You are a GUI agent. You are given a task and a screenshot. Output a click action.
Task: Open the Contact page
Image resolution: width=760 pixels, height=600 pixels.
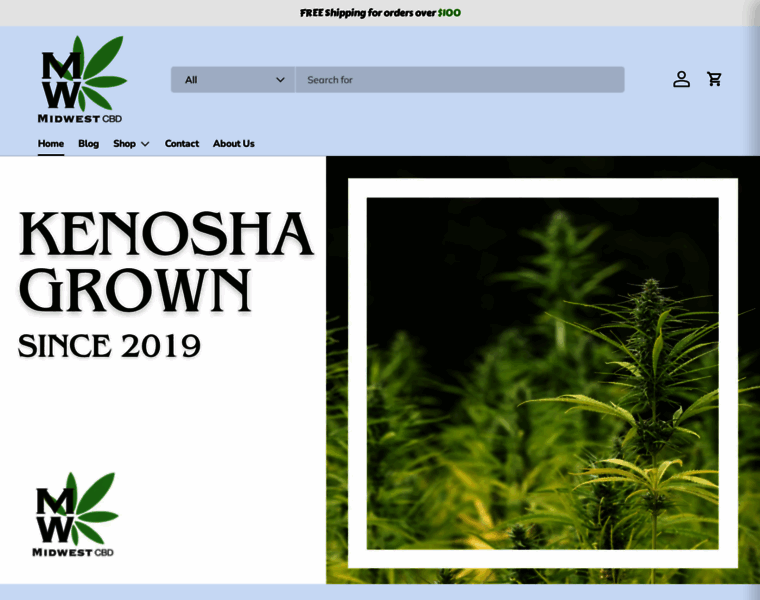pos(182,143)
